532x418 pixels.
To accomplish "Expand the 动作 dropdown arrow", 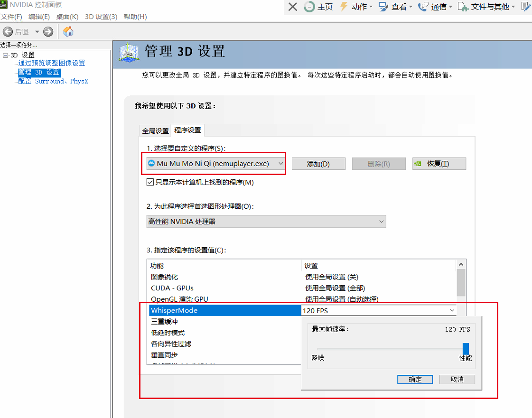I will (x=371, y=7).
